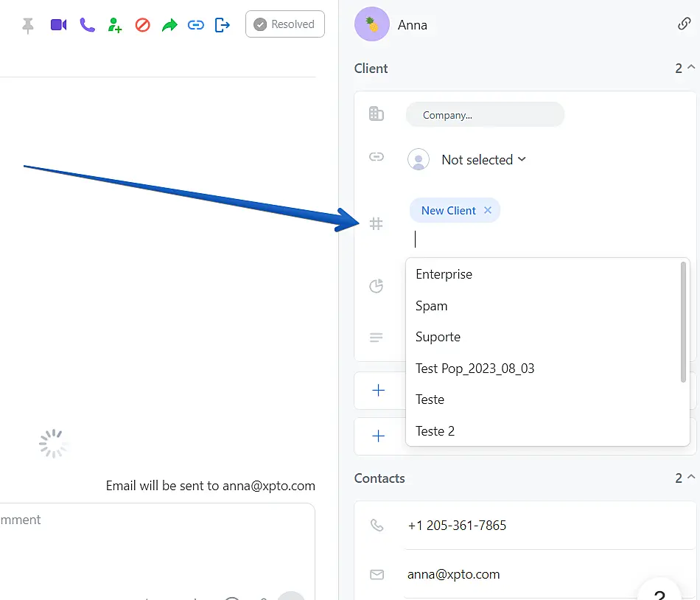Image resolution: width=700 pixels, height=600 pixels.
Task: Start a video call
Action: point(58,25)
